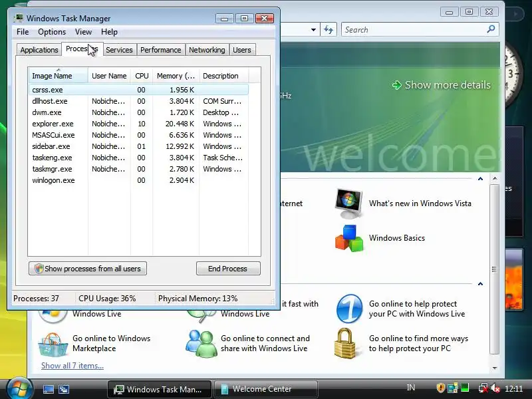This screenshot has width=532, height=399.
Task: Click Show processes from all users button
Action: point(88,269)
